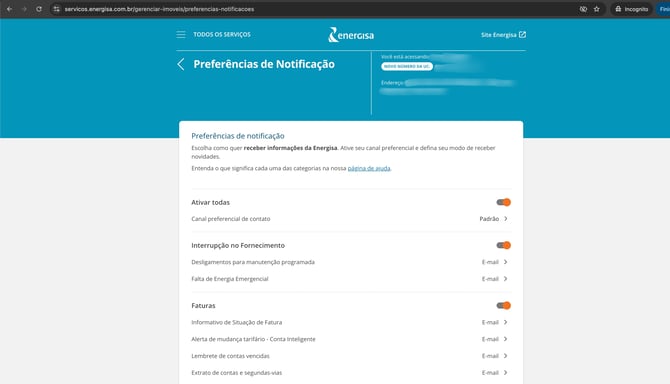Expand Informativo de Situação de Fatura chevron
This screenshot has height=384, width=670.
click(x=505, y=322)
